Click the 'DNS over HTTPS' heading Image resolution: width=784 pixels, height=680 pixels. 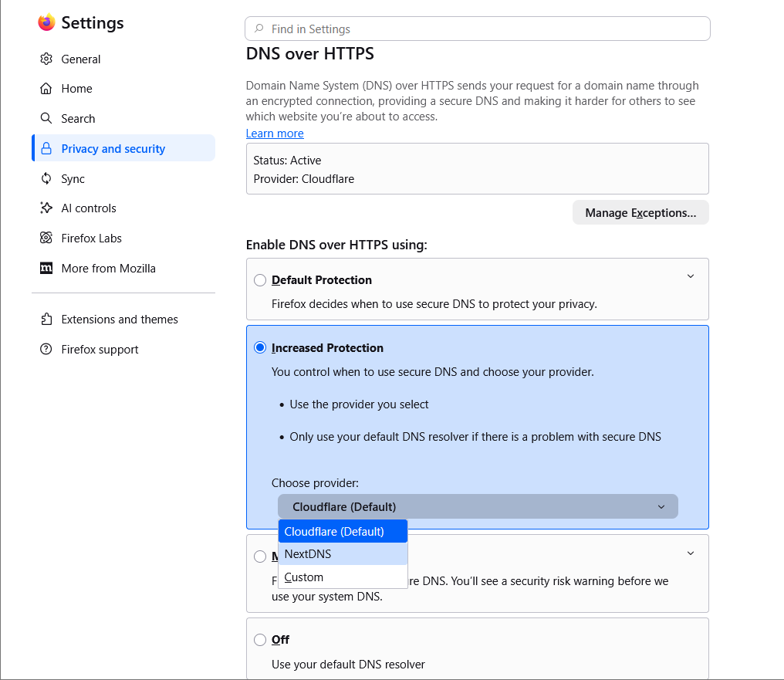tap(310, 53)
